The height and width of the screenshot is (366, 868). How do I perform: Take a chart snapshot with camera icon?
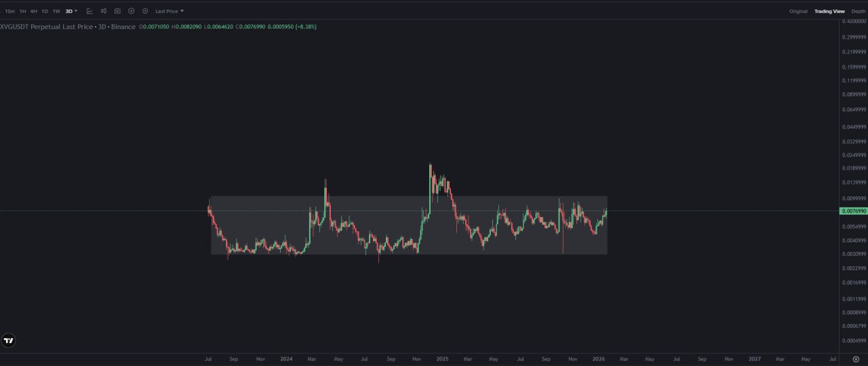(117, 11)
